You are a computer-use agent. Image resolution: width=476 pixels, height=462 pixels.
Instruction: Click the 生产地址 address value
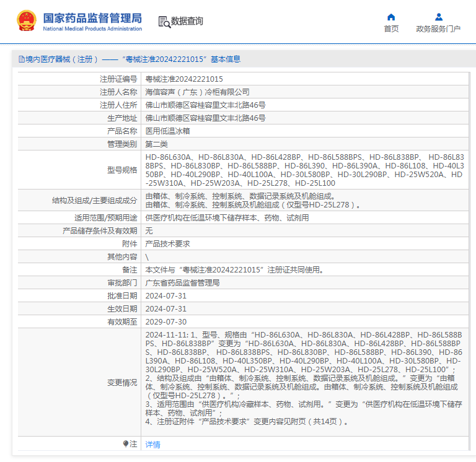click(206, 118)
